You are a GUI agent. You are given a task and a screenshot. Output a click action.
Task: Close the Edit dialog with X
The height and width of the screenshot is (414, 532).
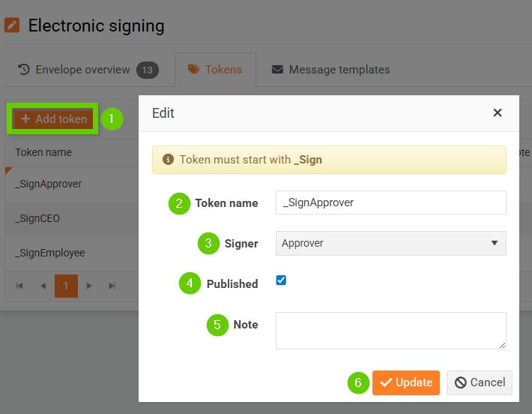(497, 113)
